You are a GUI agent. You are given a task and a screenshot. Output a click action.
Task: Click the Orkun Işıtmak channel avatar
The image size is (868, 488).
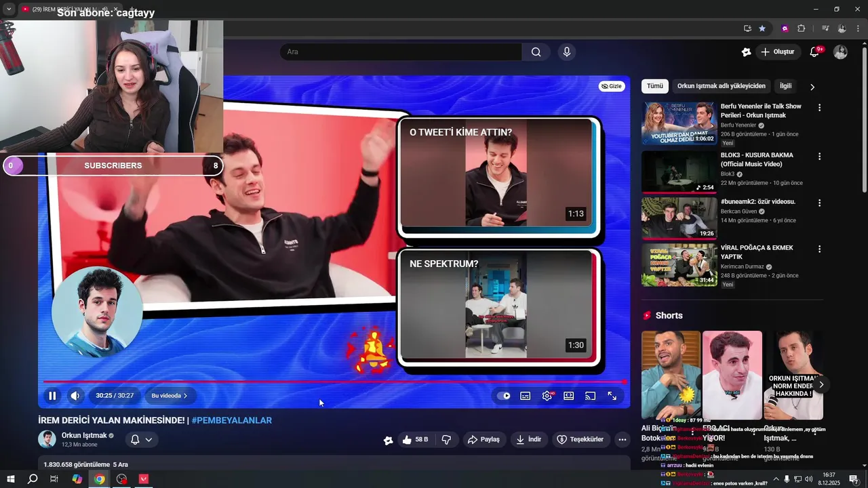point(47,439)
